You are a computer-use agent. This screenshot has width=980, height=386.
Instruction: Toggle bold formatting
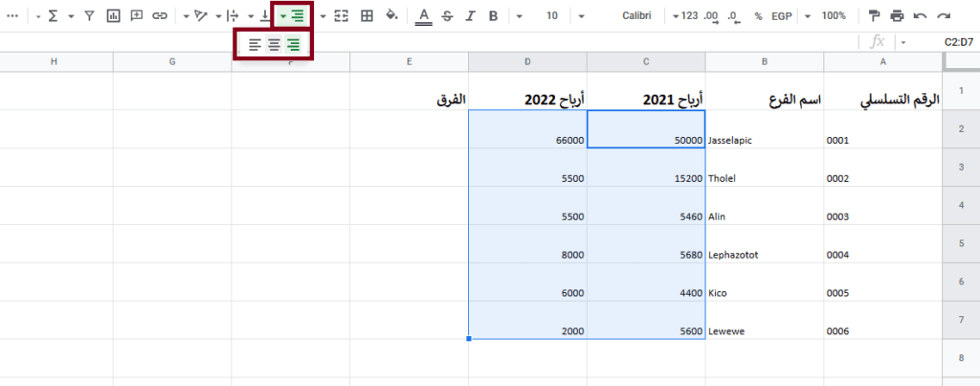(x=493, y=16)
